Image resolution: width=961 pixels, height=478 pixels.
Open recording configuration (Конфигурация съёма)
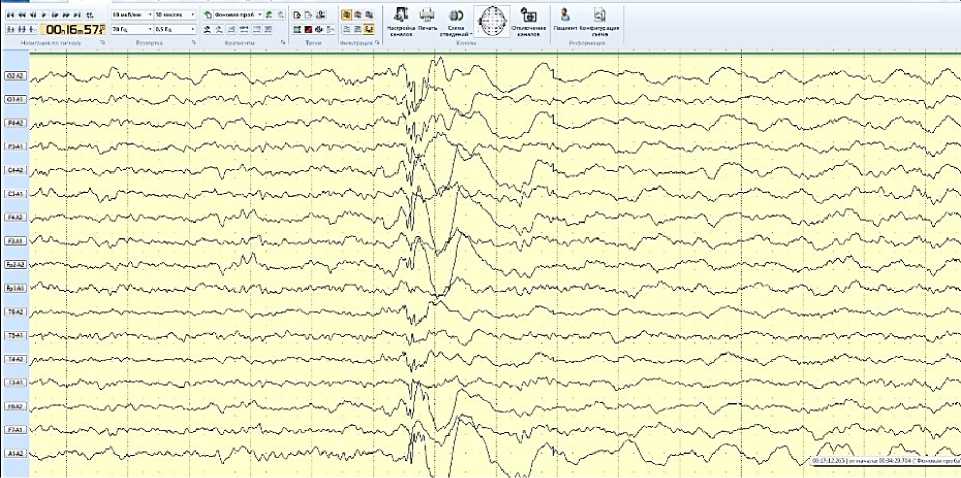coord(598,18)
